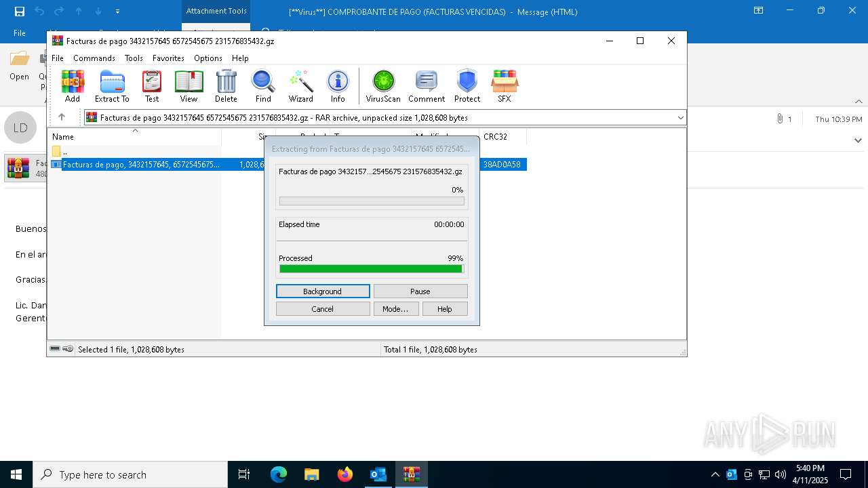Click the Mode... button
The width and height of the screenshot is (868, 488).
click(x=395, y=308)
